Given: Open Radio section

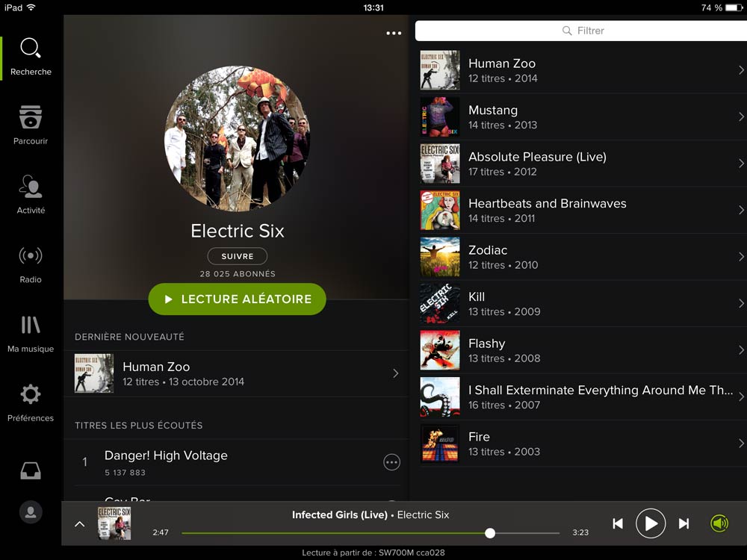Looking at the screenshot, I should pos(31,255).
